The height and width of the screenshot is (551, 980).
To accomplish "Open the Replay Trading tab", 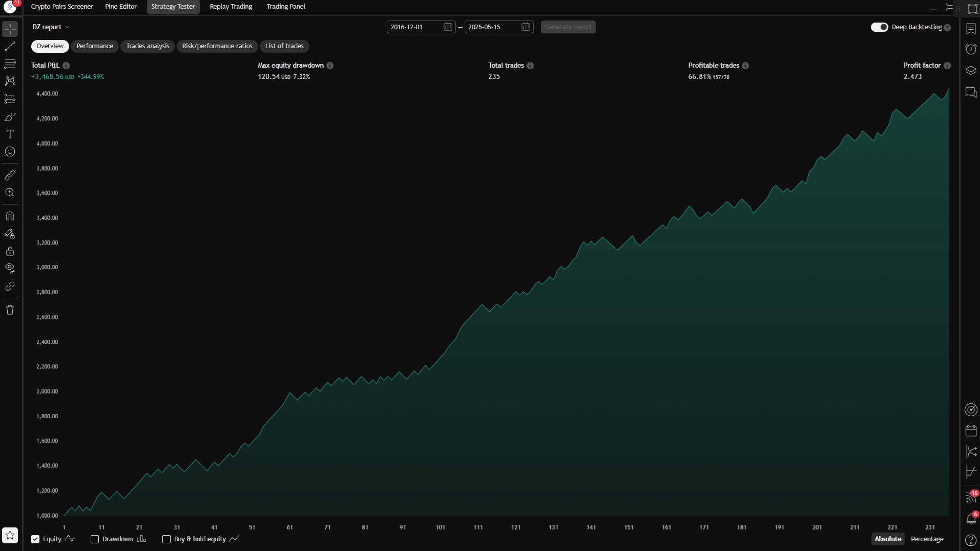I will point(231,7).
